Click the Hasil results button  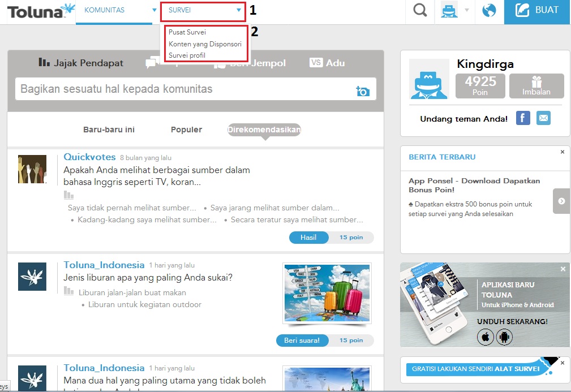tap(308, 238)
